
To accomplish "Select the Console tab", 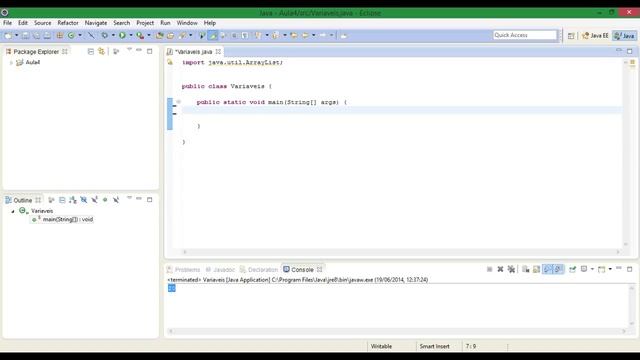I will point(302,270).
